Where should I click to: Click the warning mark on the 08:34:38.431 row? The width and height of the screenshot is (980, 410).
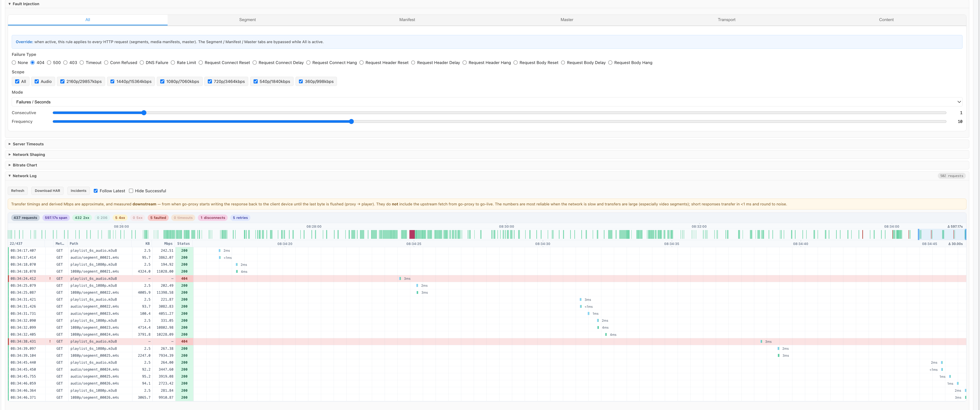click(50, 342)
